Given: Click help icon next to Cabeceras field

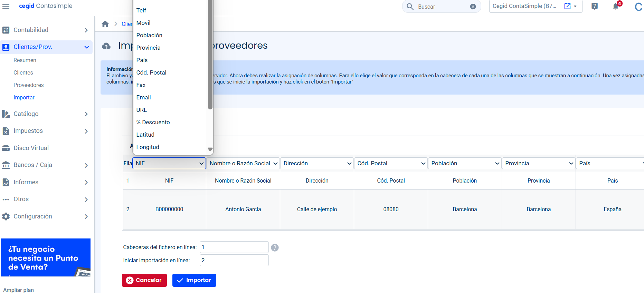Looking at the screenshot, I should click(275, 247).
